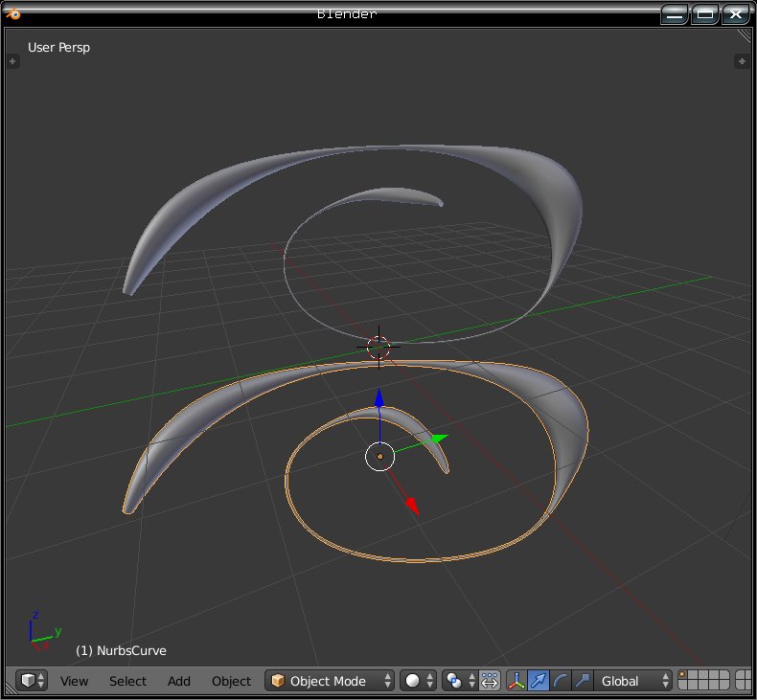
Task: Select the scale manipulator icon
Action: point(582,681)
